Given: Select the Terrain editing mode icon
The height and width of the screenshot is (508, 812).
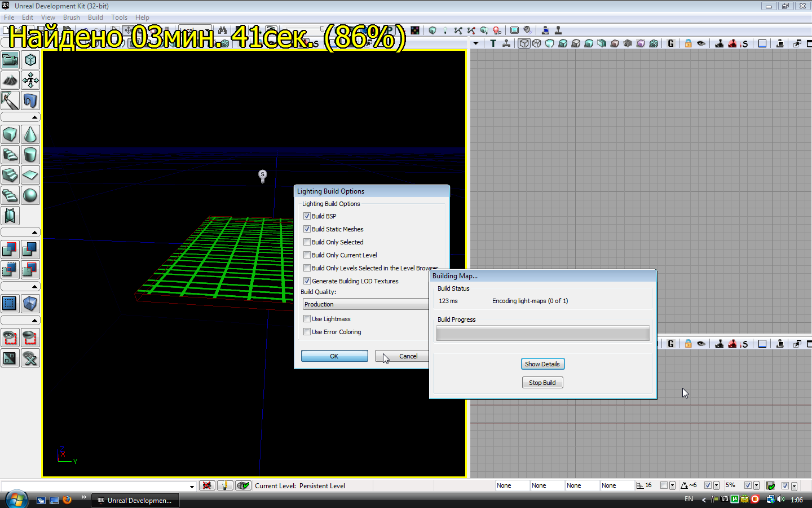Looking at the screenshot, I should click(x=10, y=80).
